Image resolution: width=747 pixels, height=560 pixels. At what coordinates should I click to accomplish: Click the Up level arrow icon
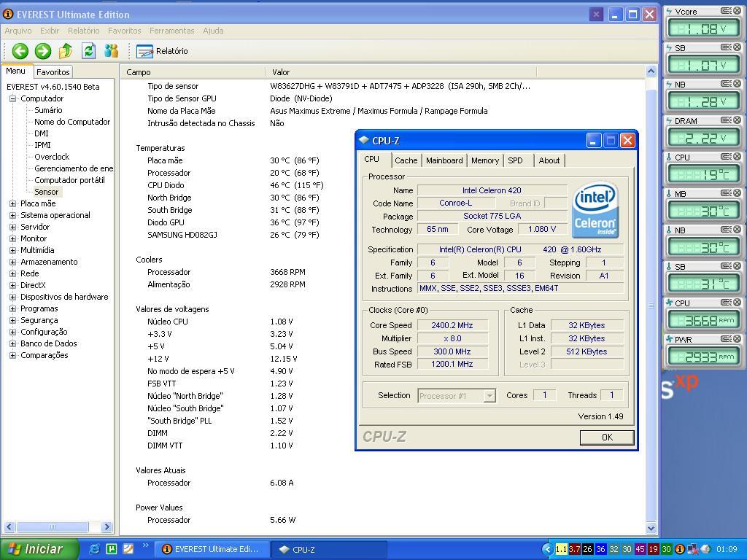(x=65, y=51)
